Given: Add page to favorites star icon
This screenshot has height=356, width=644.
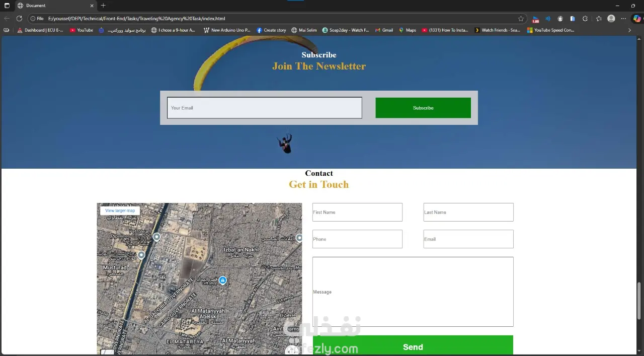Looking at the screenshot, I should coord(521,19).
